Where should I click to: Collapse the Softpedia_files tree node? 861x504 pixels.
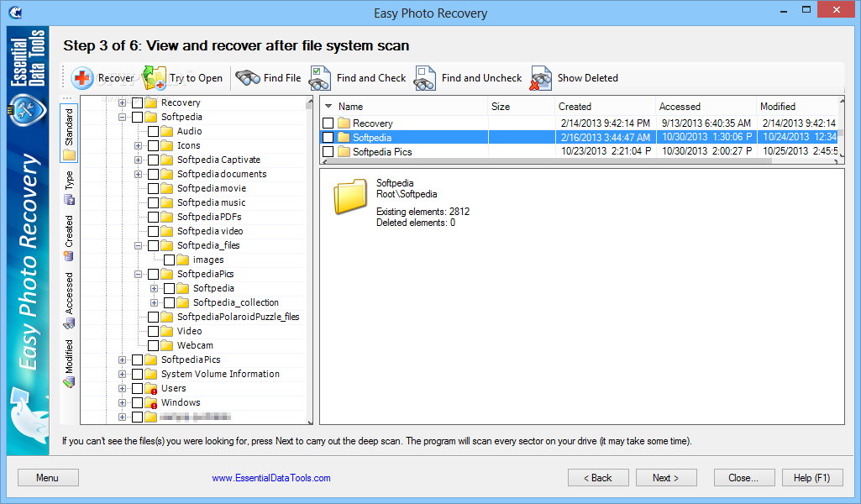[139, 245]
